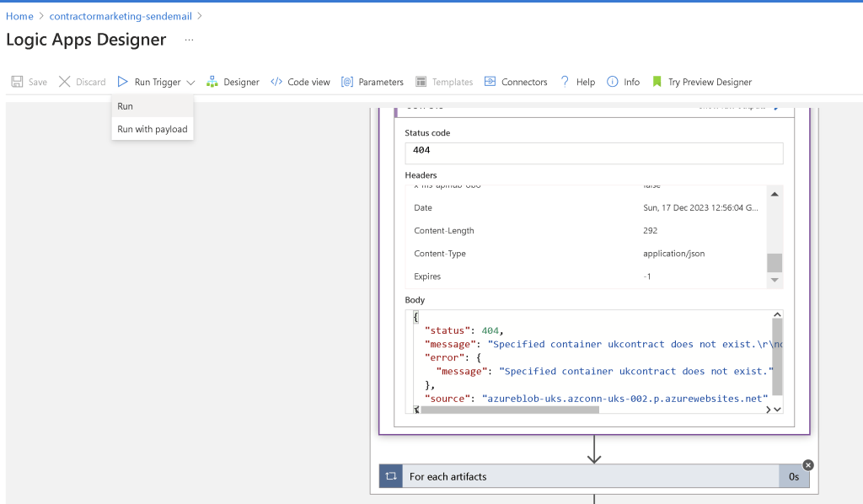Open the Parameters panel

coord(381,82)
